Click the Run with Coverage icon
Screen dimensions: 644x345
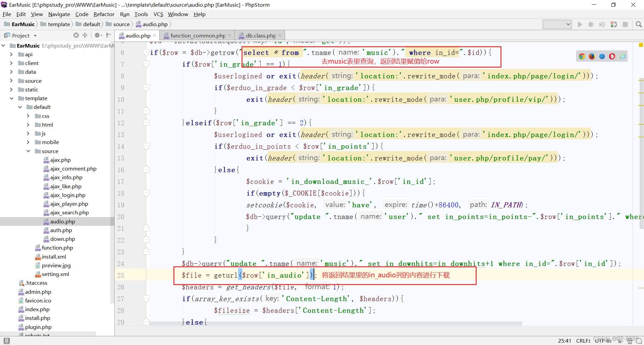pyautogui.click(x=602, y=24)
